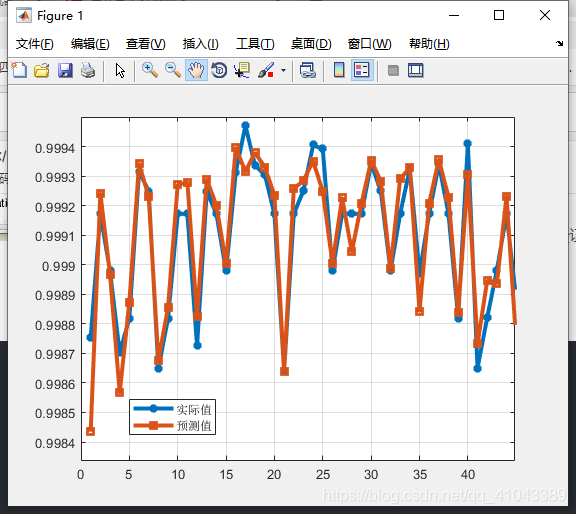
Task: Save the figure with floppy icon
Action: (65, 70)
